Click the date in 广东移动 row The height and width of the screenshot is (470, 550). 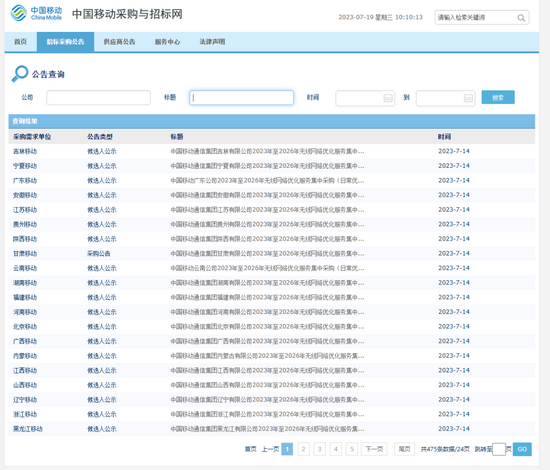point(454,181)
